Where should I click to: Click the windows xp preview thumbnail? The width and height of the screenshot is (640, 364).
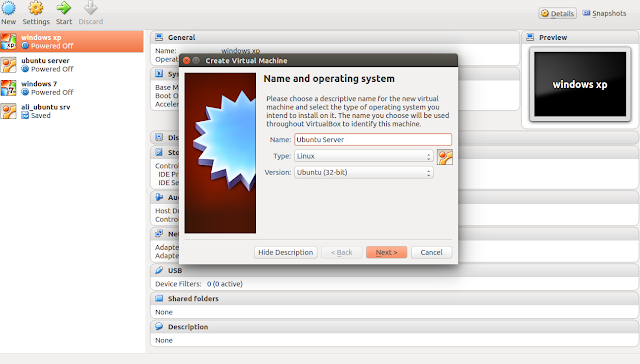(580, 84)
